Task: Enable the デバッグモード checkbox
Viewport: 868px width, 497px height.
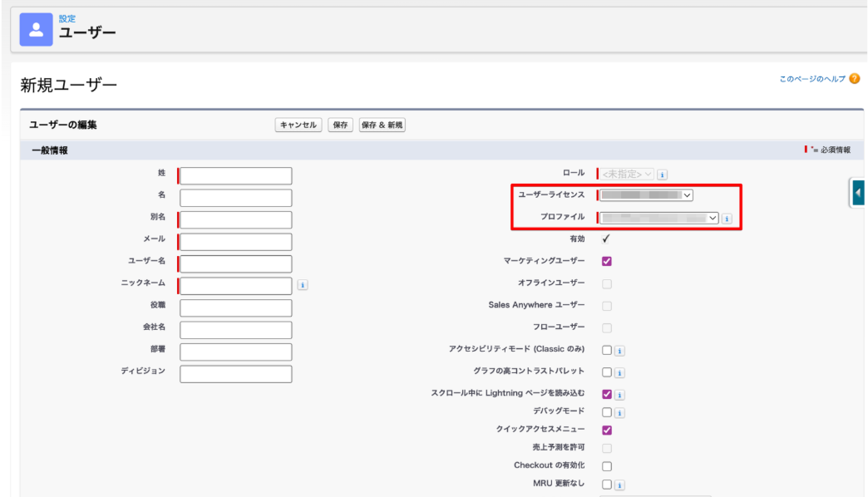Action: [x=607, y=412]
